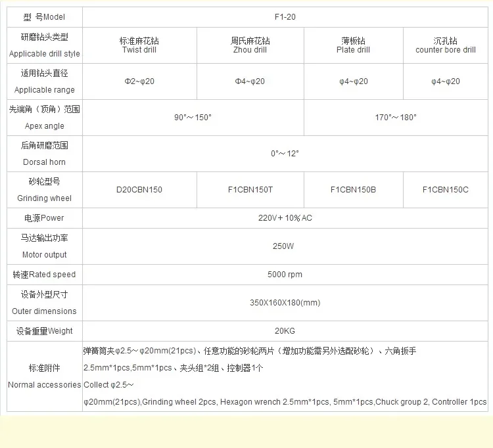The height and width of the screenshot is (448, 493).
Task: Select the 'Collect φ2.5~' text line
Action: (x=108, y=385)
